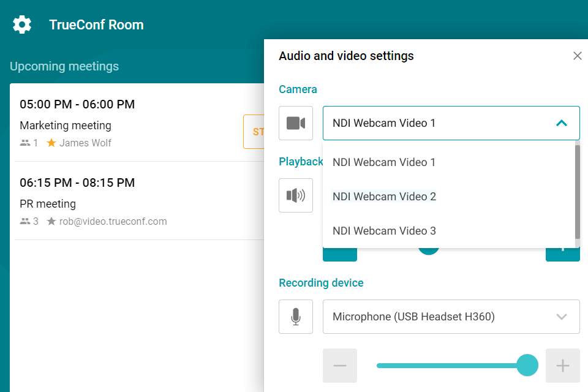This screenshot has height=392, width=588.
Task: Click the microphone volume slider handle
Action: (x=527, y=366)
